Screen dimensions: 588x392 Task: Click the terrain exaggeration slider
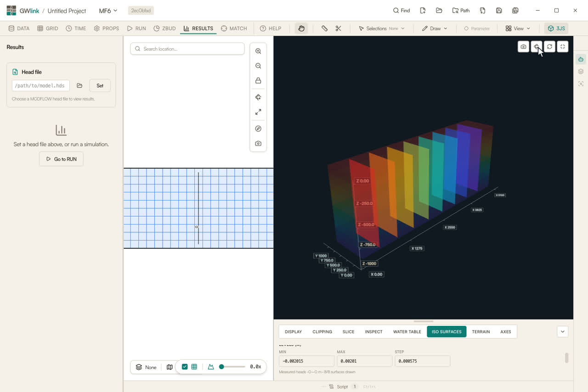(x=232, y=367)
